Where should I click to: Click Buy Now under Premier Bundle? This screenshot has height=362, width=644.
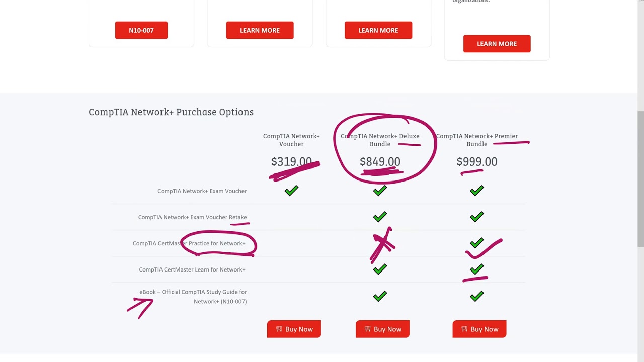click(x=479, y=329)
